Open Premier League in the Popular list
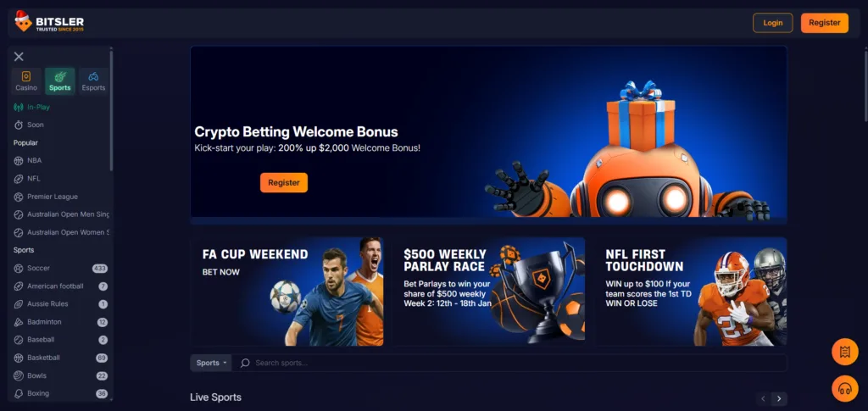This screenshot has width=868, height=411. tap(53, 197)
